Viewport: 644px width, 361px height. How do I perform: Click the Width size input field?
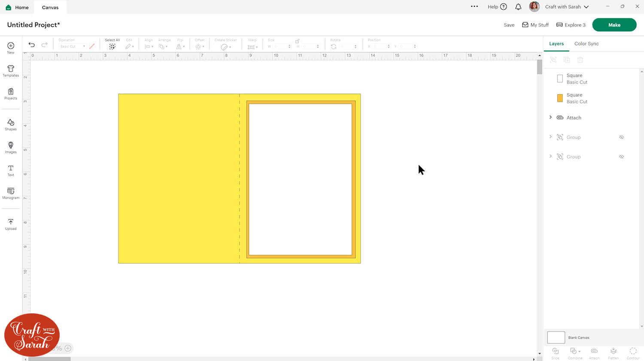click(282, 46)
